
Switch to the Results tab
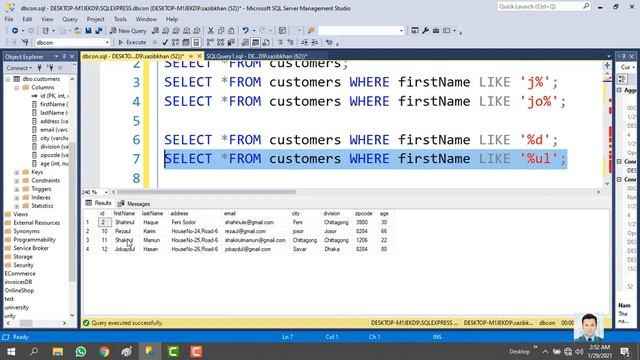pyautogui.click(x=98, y=203)
